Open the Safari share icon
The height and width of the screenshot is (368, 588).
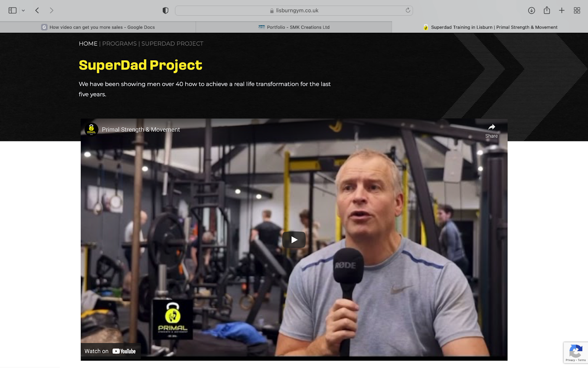pyautogui.click(x=547, y=10)
